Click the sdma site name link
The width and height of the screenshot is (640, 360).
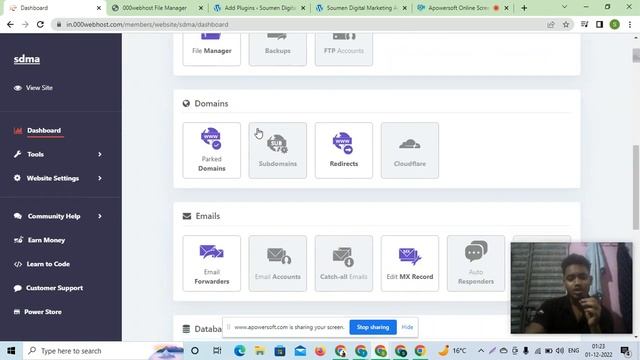[27, 59]
